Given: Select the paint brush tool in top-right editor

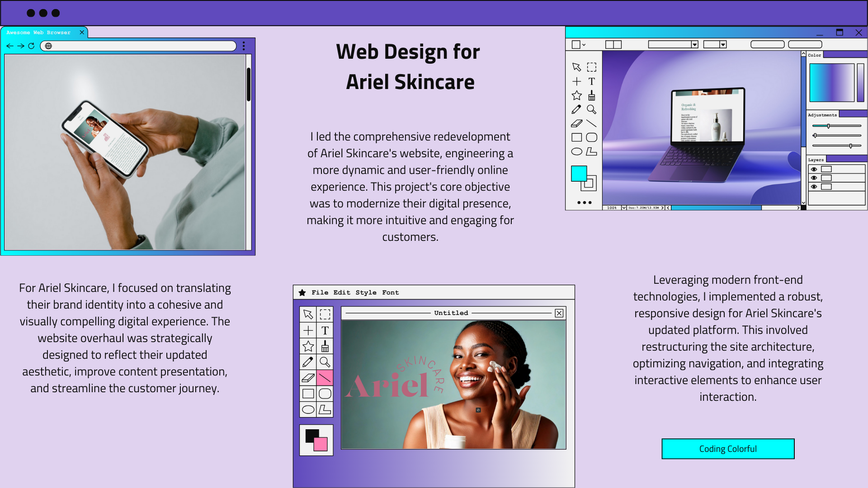Looking at the screenshot, I should pyautogui.click(x=592, y=95).
